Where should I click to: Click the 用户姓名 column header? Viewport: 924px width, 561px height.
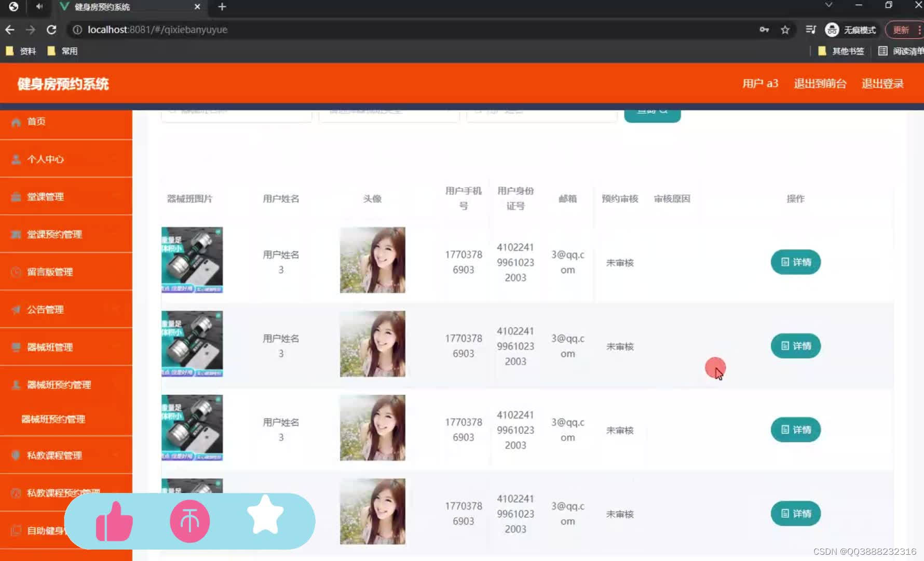point(281,199)
